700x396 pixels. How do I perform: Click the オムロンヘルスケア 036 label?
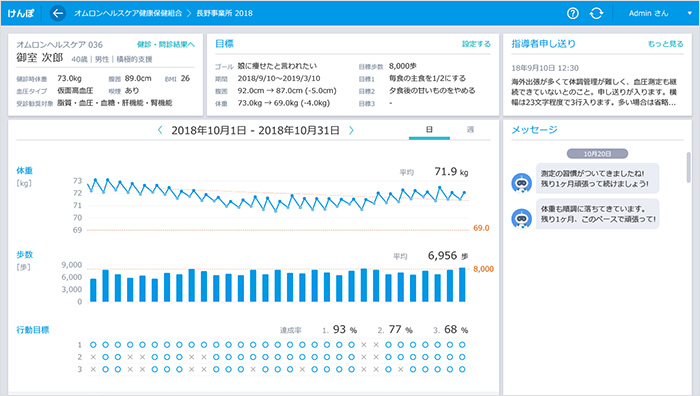pos(59,45)
